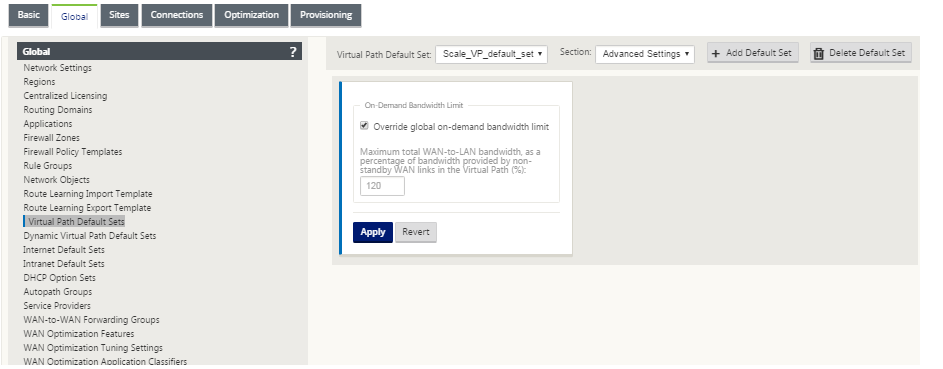Open the Virtual Path Default Set dropdown
Screen dimensions: 943x369
(x=491, y=53)
